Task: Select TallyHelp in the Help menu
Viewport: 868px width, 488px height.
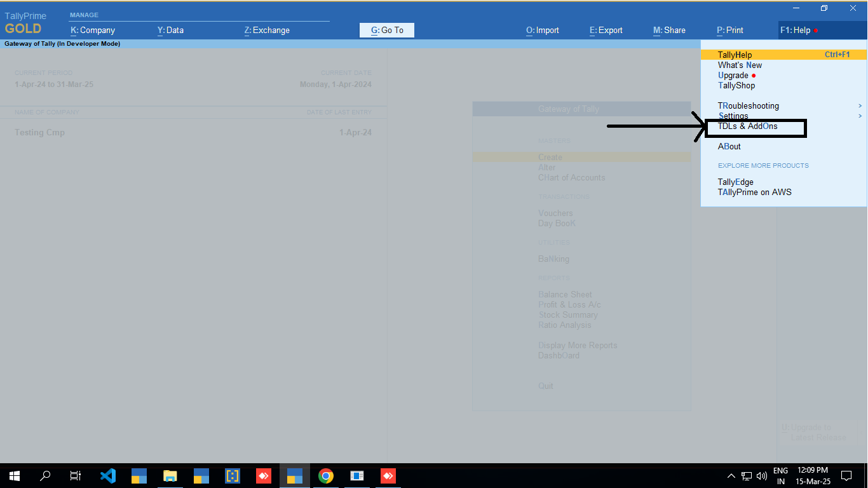Action: (x=784, y=55)
